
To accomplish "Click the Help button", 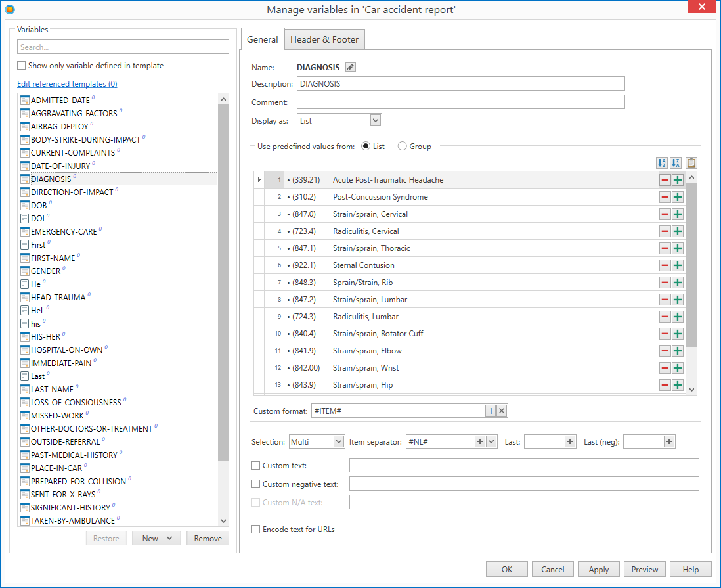I will (691, 570).
